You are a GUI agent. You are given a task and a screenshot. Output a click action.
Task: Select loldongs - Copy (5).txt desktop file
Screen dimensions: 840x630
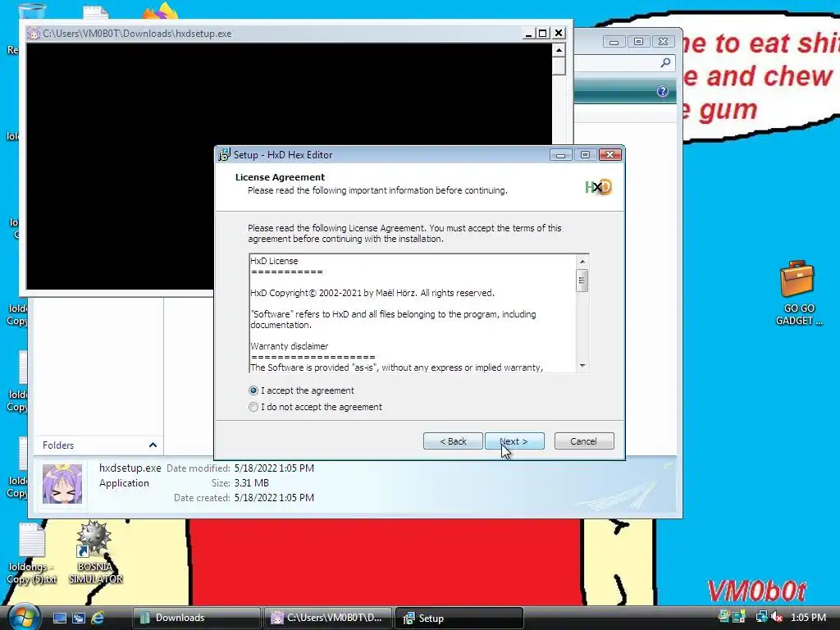coord(32,554)
